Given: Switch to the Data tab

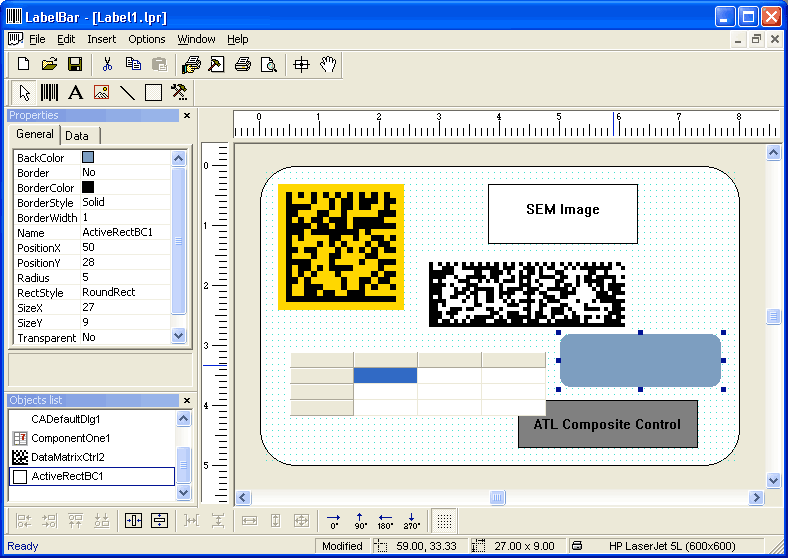Looking at the screenshot, I should point(79,136).
